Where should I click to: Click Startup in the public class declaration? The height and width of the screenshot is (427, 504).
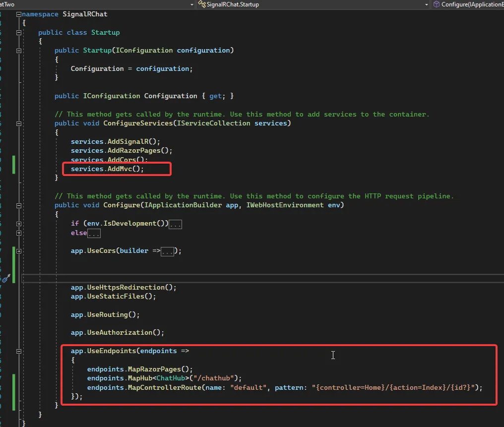pos(106,33)
